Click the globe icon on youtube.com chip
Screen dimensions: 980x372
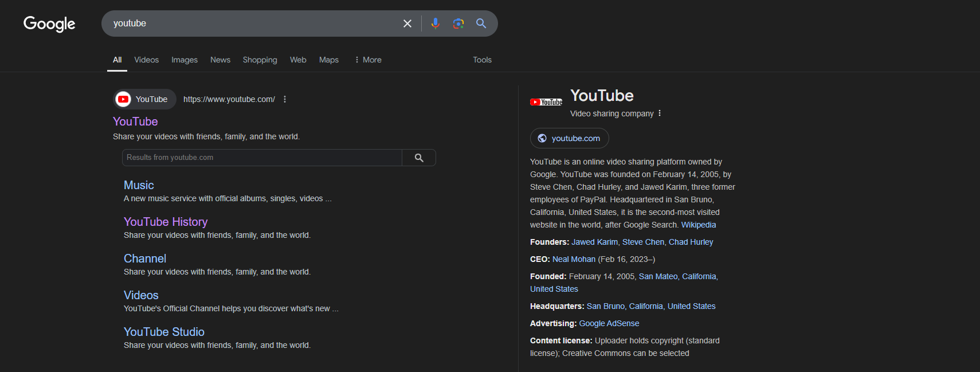[542, 138]
